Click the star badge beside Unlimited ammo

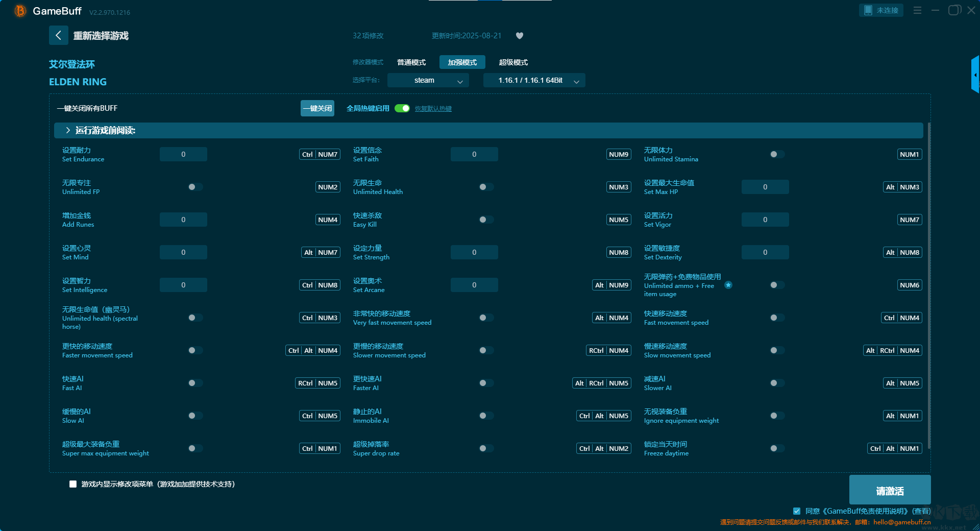point(728,285)
